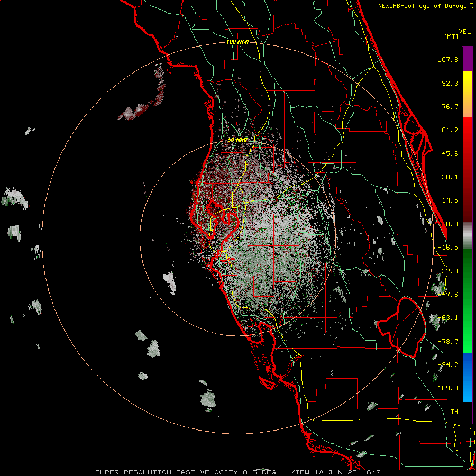Click the 50 NMI range ring label
Screen dimensions: 476x476
point(237,140)
